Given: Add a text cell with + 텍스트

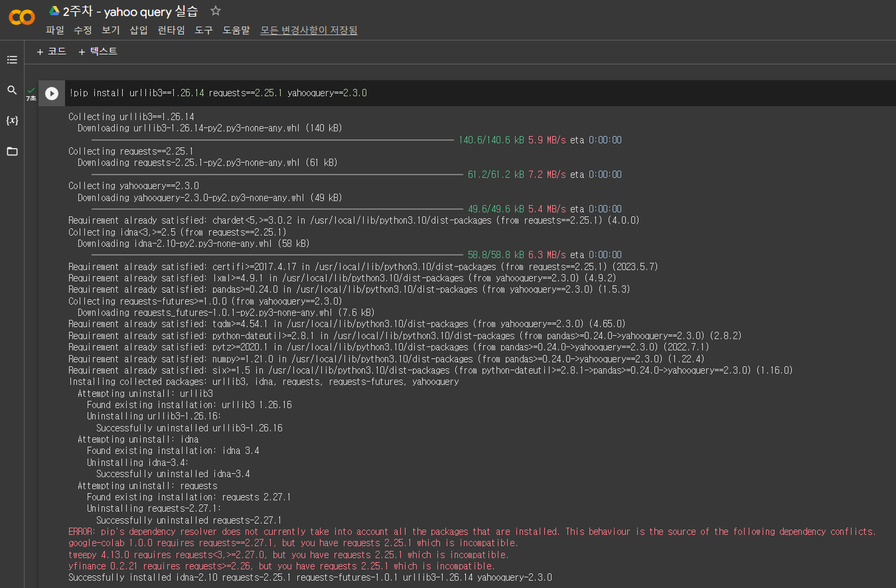Looking at the screenshot, I should point(98,51).
